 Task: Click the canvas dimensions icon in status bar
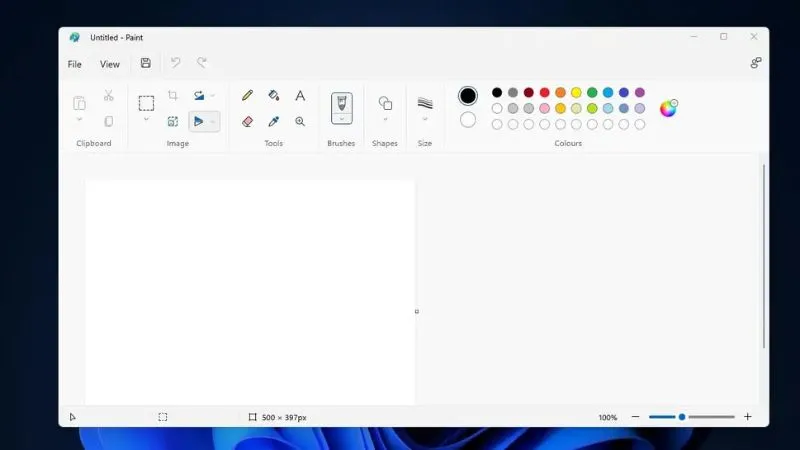pos(253,417)
